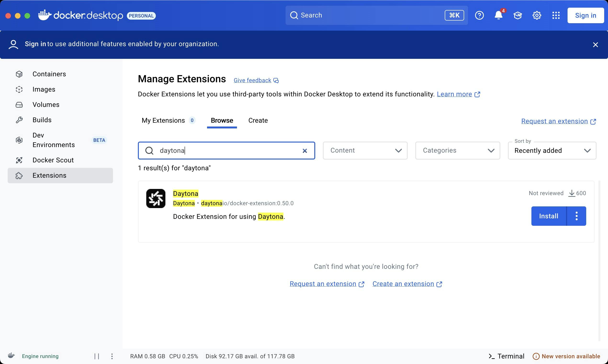Install the Daytona extension
608x364 pixels.
point(549,216)
